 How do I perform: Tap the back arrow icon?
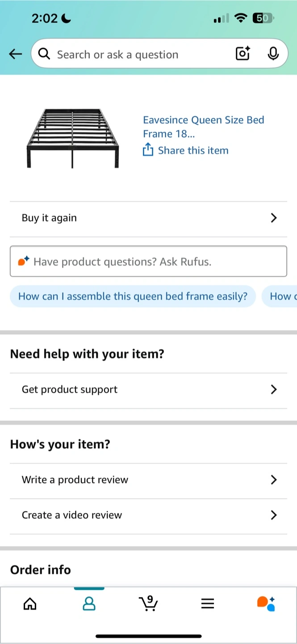coord(15,54)
